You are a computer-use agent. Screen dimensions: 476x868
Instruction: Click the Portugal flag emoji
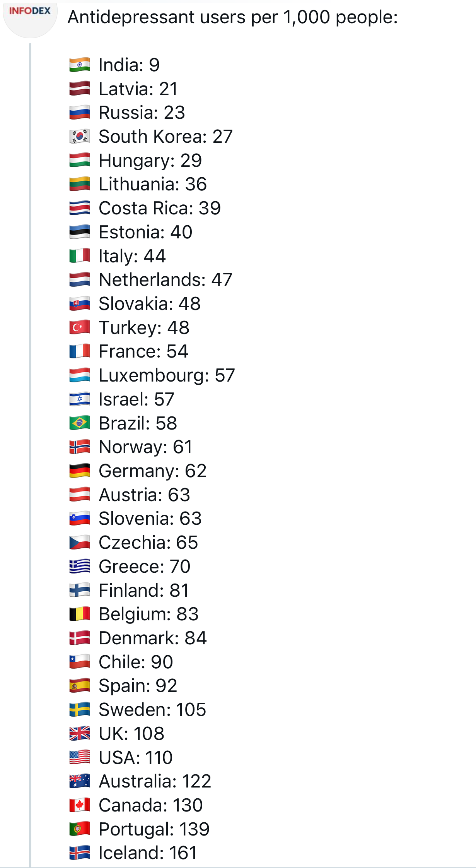coord(80,829)
